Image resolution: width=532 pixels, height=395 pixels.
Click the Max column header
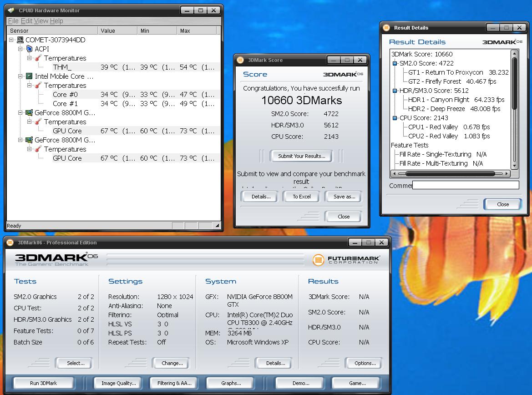pos(197,30)
